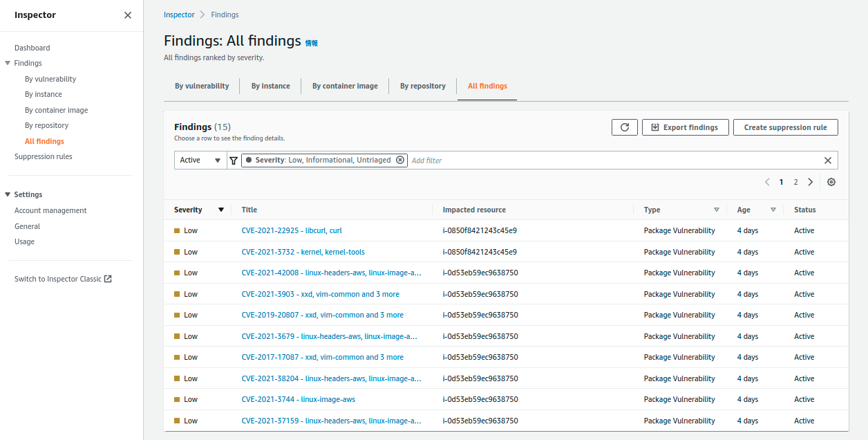Screen dimensions: 868x440
Task: Open the Active status dropdown
Action: (200, 161)
